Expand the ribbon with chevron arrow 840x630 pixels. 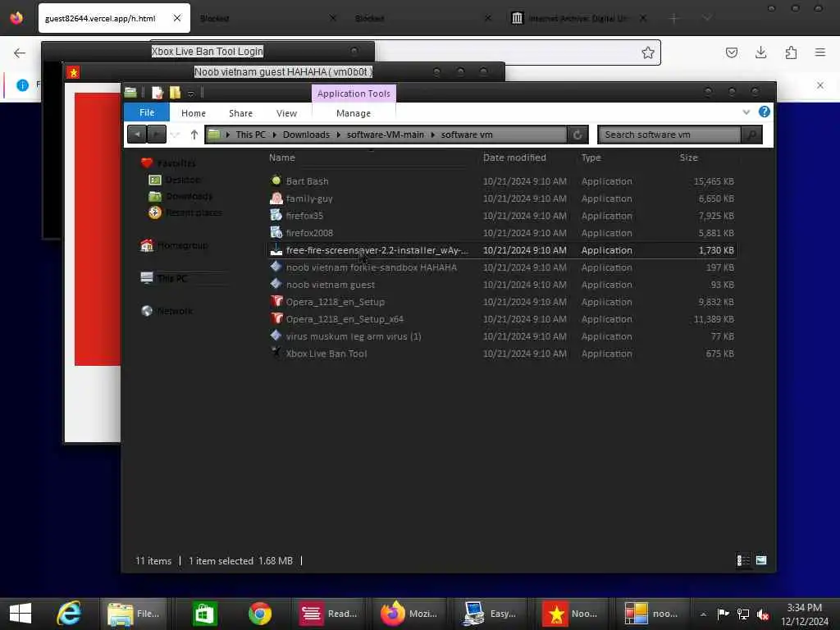[746, 112]
